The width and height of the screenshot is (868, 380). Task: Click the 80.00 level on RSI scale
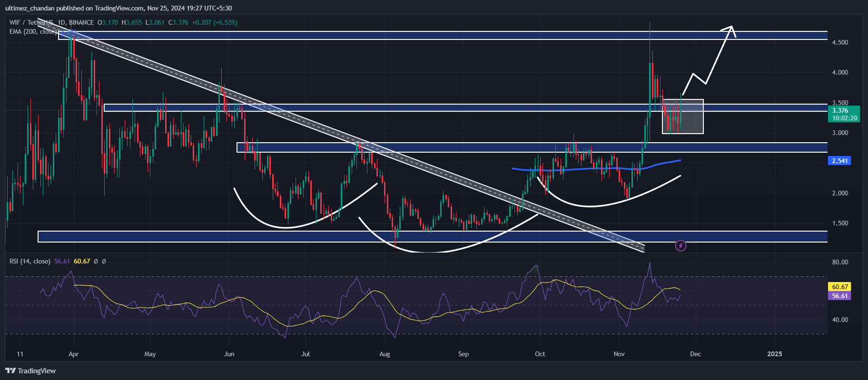tap(840, 262)
